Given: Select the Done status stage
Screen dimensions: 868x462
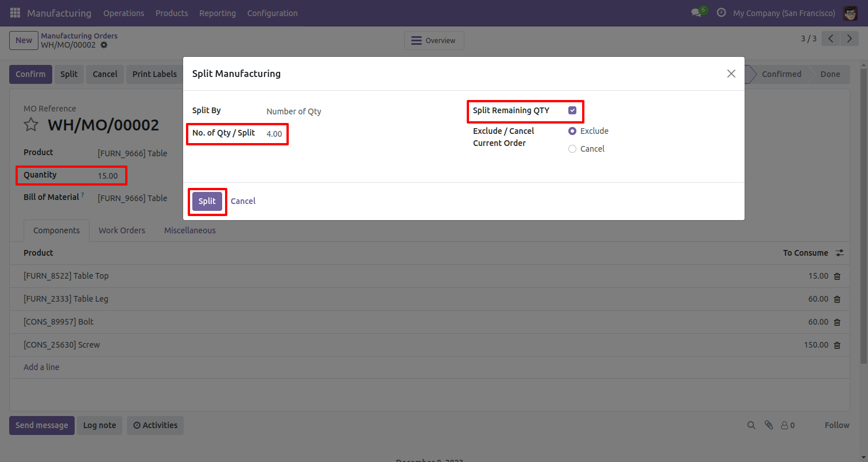Looking at the screenshot, I should (x=830, y=74).
